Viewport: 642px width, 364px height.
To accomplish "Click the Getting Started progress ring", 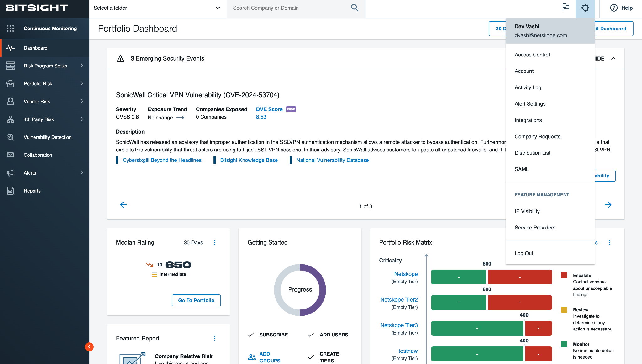I will pyautogui.click(x=300, y=290).
